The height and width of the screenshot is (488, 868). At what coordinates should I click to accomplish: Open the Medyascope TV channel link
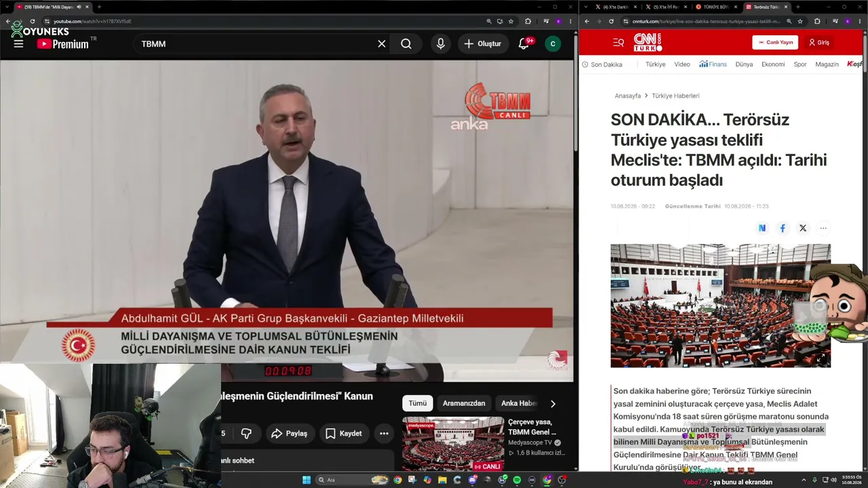pos(530,443)
